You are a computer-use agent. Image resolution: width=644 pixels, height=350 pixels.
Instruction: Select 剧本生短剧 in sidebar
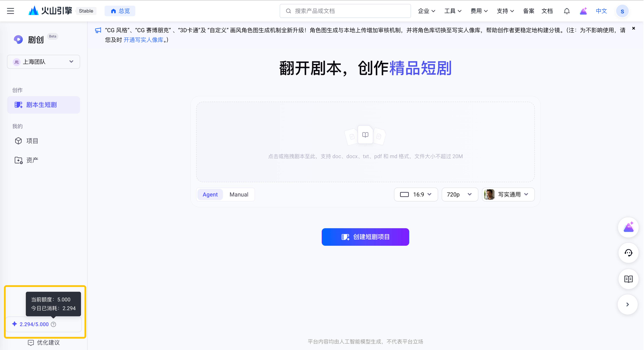coord(43,105)
